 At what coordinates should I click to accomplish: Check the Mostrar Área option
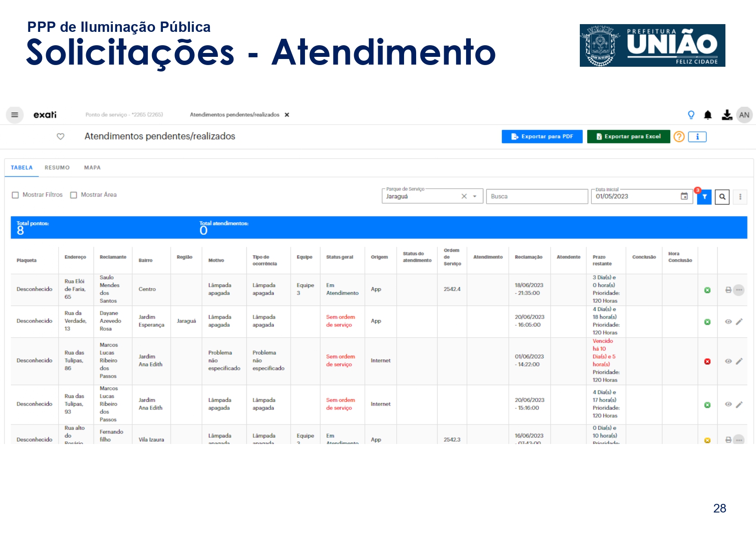pos(74,195)
